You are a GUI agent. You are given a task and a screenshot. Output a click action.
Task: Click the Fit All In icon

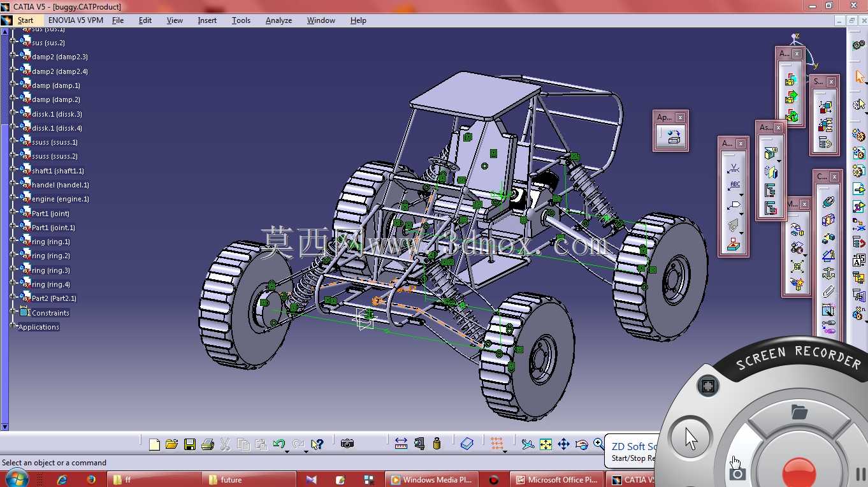click(546, 444)
